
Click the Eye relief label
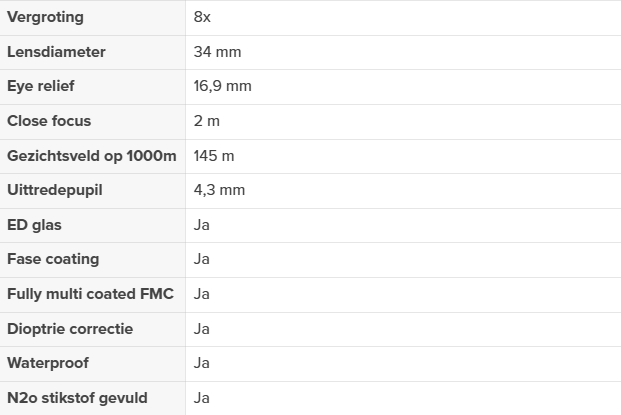point(41,86)
